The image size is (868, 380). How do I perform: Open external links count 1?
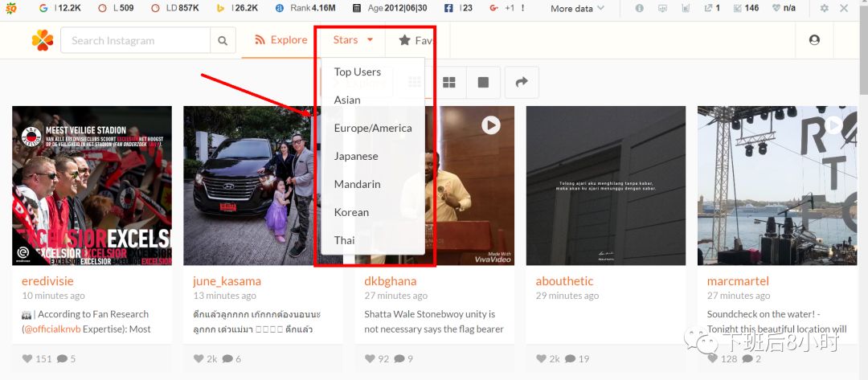(712, 8)
